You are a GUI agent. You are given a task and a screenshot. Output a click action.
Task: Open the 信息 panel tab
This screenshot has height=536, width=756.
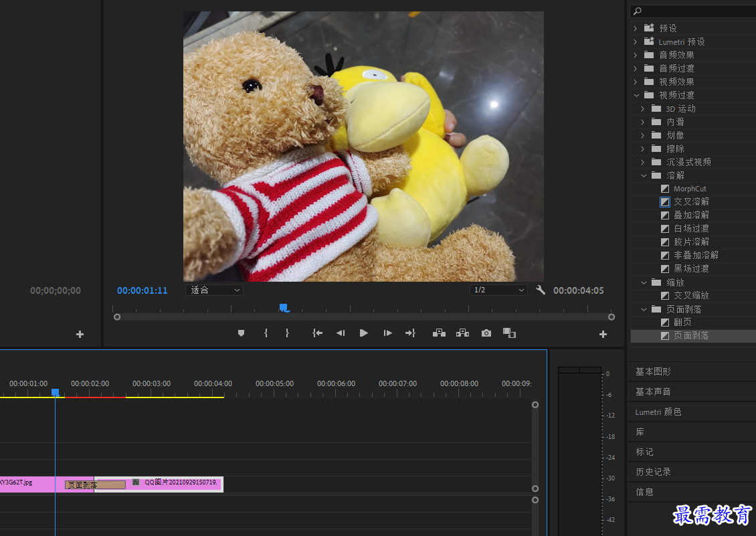pyautogui.click(x=644, y=492)
